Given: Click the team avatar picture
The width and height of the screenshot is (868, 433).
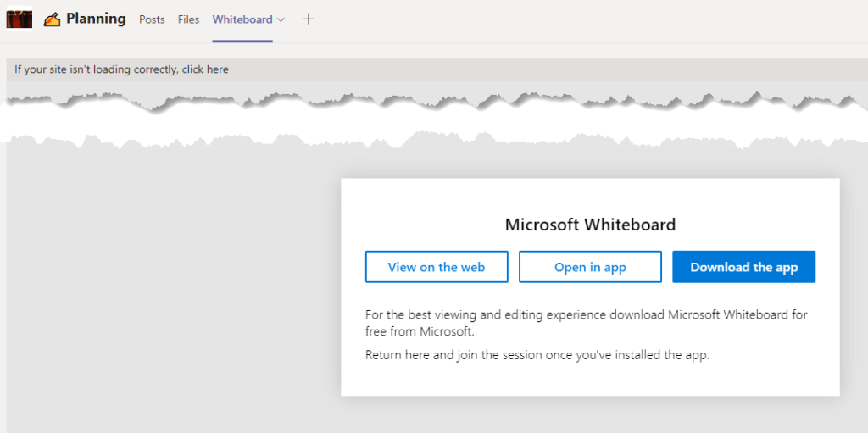Looking at the screenshot, I should (19, 19).
